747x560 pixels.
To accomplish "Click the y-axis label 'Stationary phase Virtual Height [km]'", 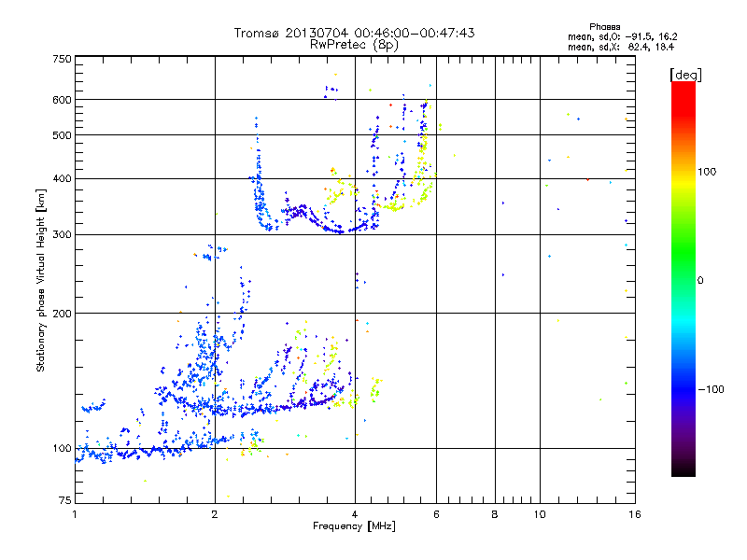I will tap(41, 280).
